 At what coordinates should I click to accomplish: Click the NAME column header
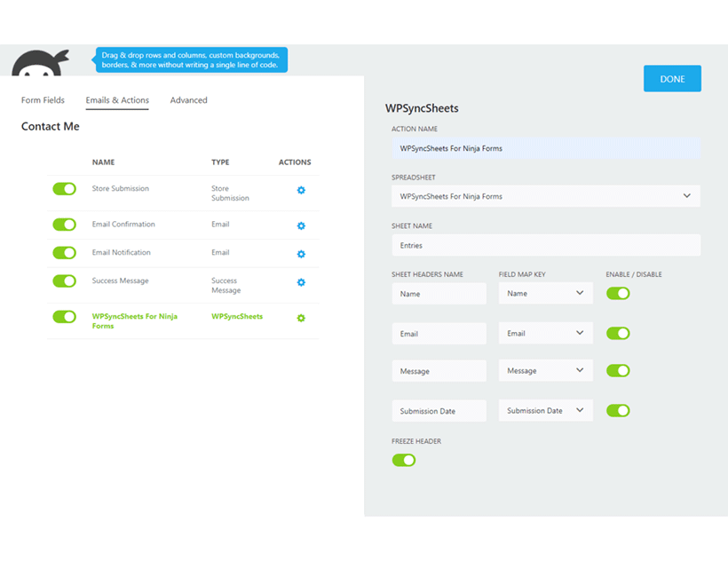(x=103, y=162)
